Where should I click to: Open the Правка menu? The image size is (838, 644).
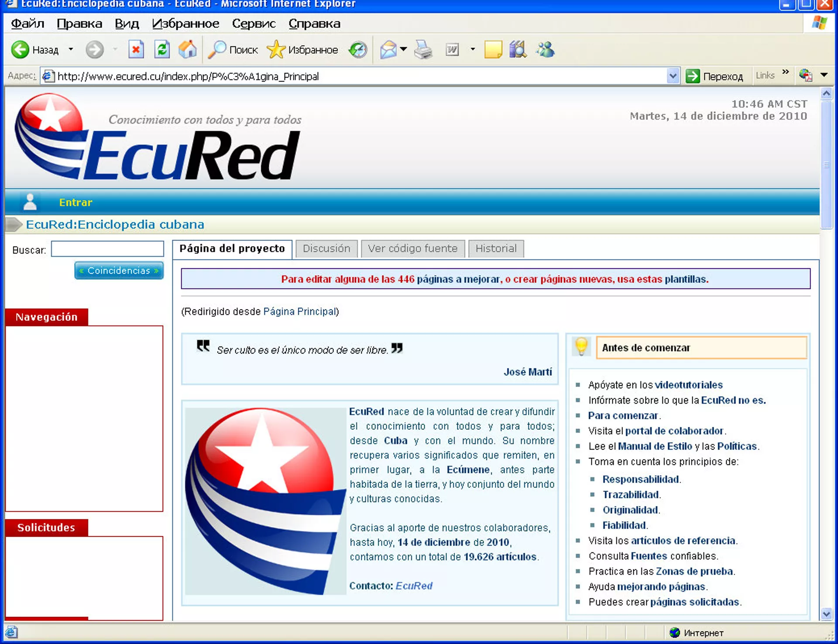(79, 24)
